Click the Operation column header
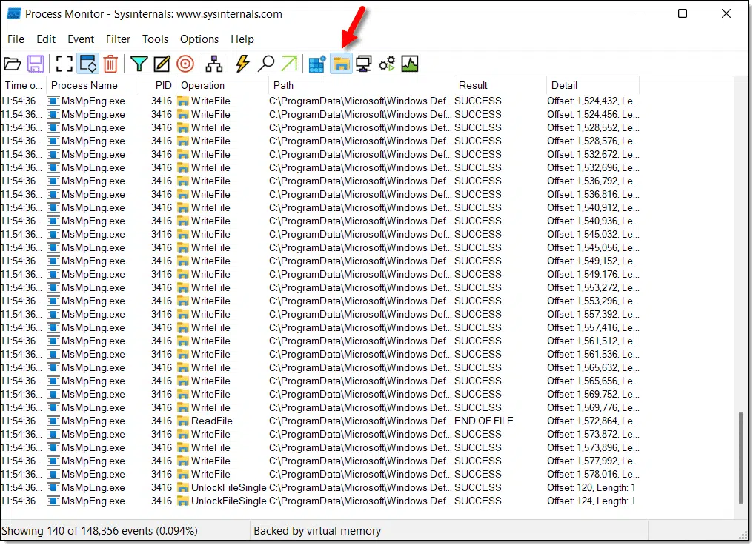 point(222,85)
